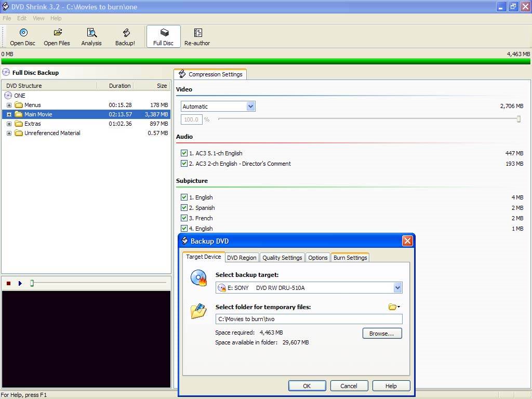Uncheck subpicture 1. English
532x399 pixels.
[x=184, y=197]
